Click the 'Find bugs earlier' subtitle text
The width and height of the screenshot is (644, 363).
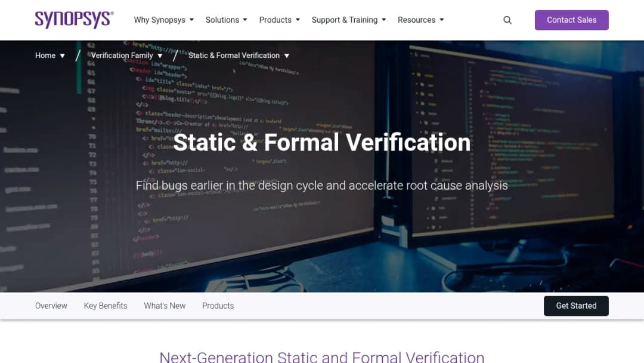322,186
